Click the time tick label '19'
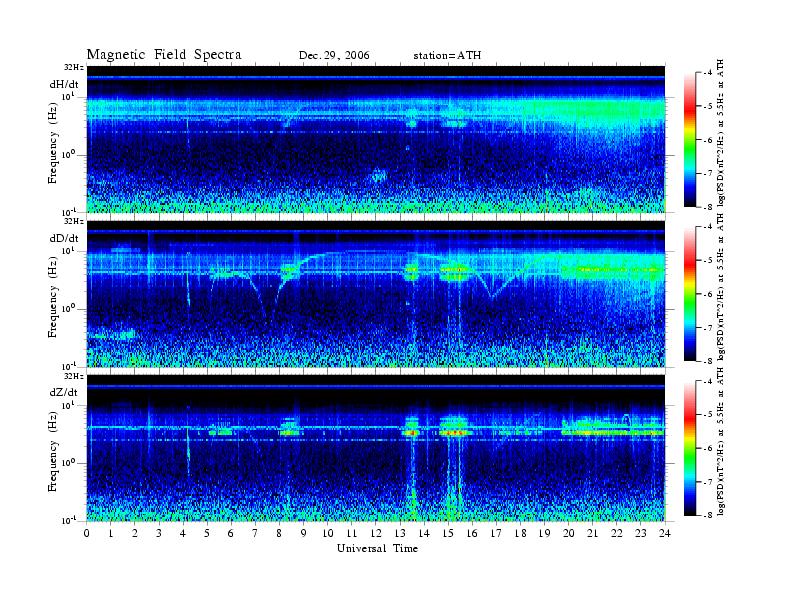 click(x=544, y=533)
